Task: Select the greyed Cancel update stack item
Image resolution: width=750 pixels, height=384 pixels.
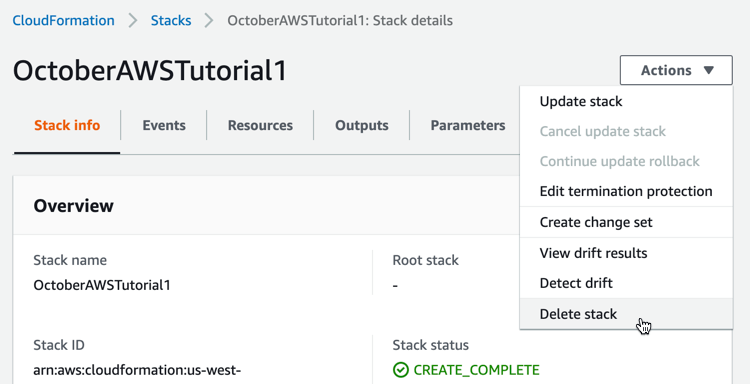Action: click(626, 131)
